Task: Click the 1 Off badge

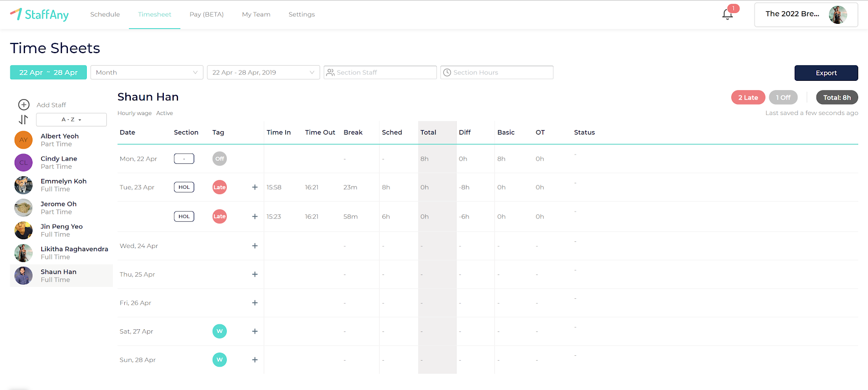Action: [783, 98]
